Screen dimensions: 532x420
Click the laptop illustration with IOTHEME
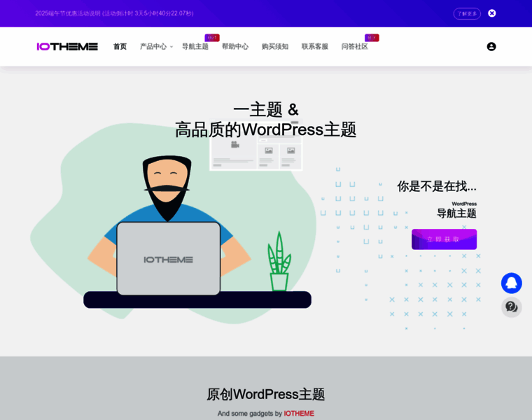(168, 258)
